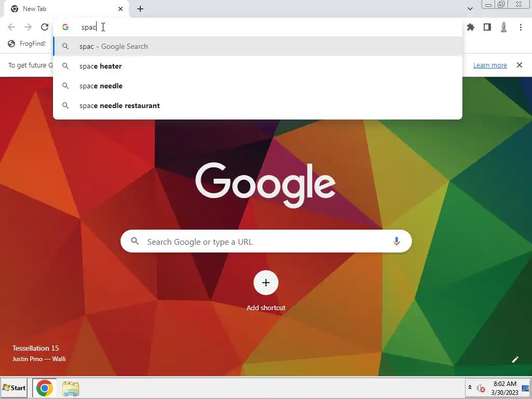Click the taskbar clock showing 8:02 AM
Viewport: 532px width, 399px height.
(505, 388)
